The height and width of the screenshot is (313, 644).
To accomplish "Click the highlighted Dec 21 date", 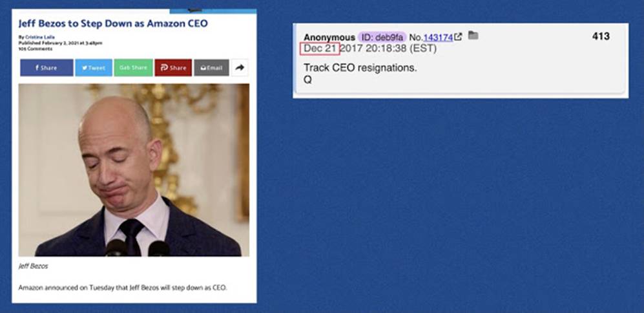I will click(x=320, y=49).
